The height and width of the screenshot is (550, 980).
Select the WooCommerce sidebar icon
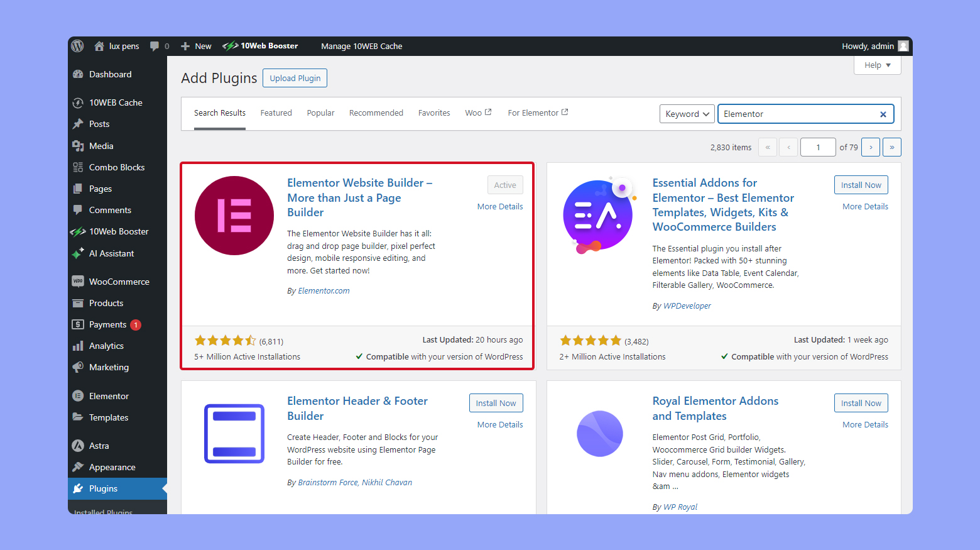click(77, 281)
